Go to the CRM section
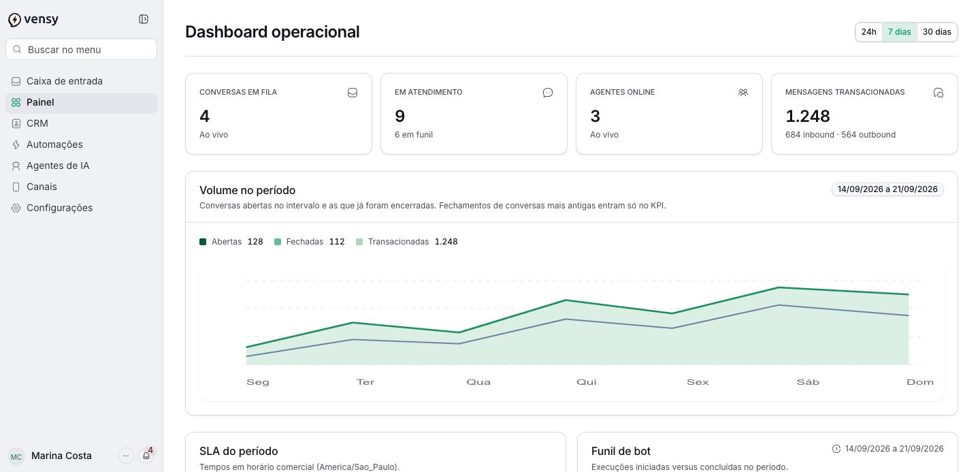980x472 pixels. coord(81,123)
